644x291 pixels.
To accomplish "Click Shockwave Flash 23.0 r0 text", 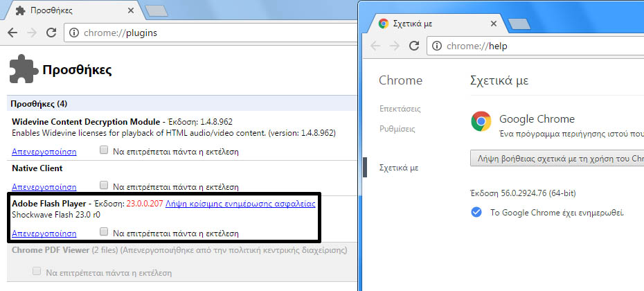I will [x=56, y=215].
